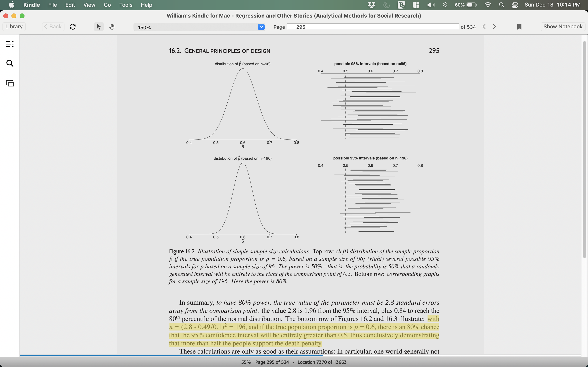The image size is (588, 367).
Task: Click the page number input field
Action: tap(372, 27)
